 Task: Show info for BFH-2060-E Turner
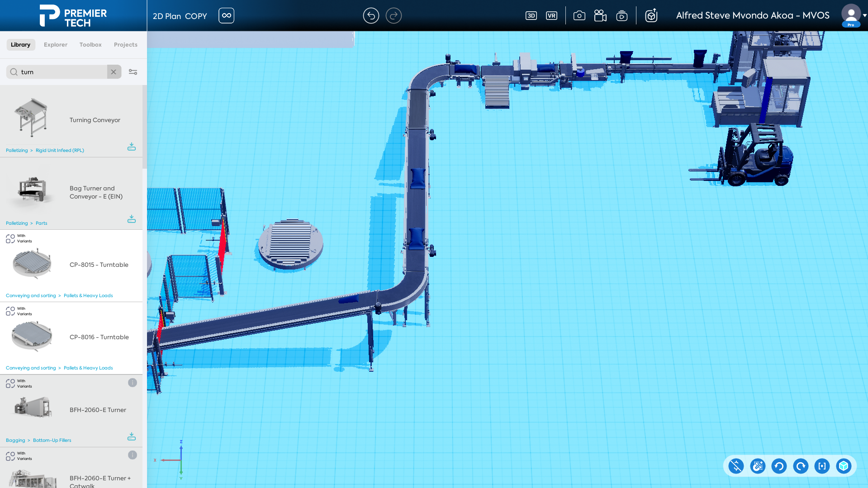click(133, 383)
